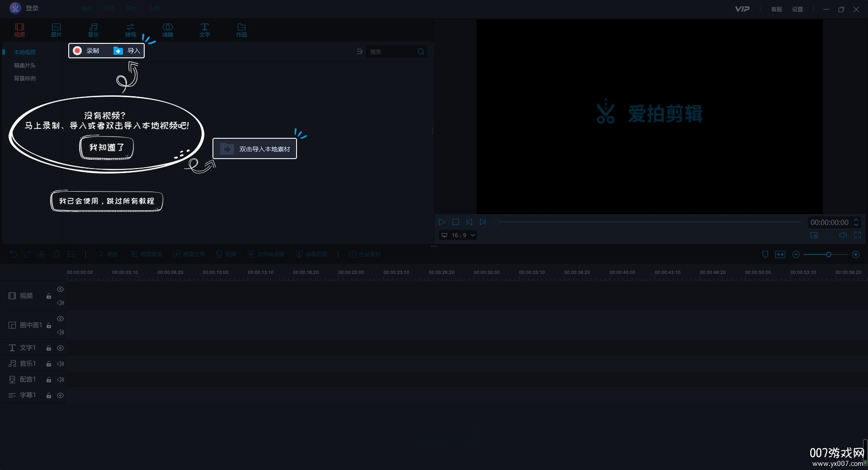Image resolution: width=868 pixels, height=470 pixels.
Task: Enter fullscreen preview mode
Action: 858,235
